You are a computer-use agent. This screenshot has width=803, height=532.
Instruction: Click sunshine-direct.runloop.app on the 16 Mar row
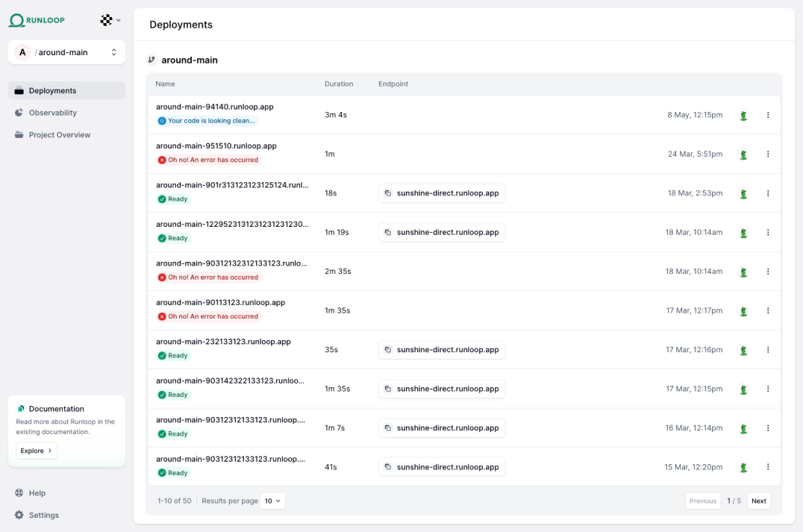tap(448, 428)
